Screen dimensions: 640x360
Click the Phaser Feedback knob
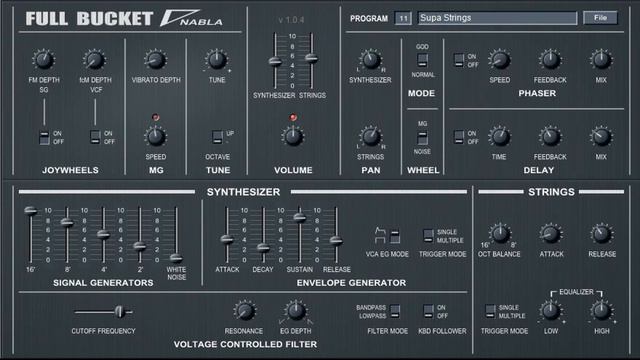coord(550,60)
